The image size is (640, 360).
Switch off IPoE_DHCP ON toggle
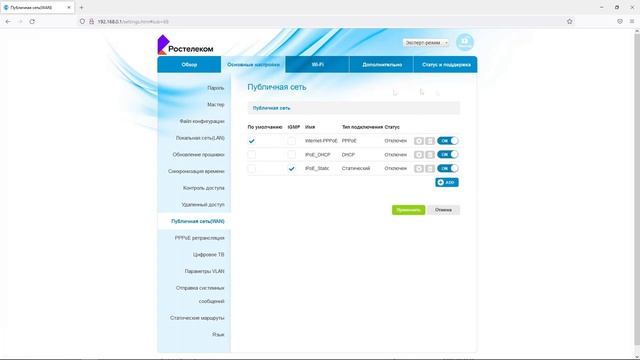click(447, 155)
